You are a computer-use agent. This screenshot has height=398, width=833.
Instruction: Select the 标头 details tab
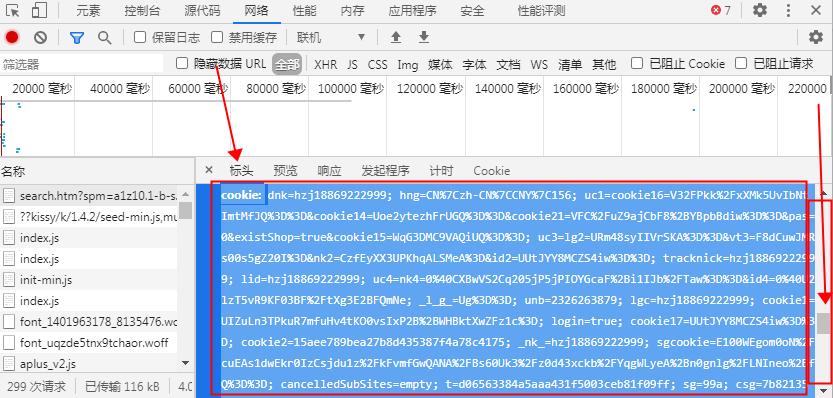coord(241,171)
